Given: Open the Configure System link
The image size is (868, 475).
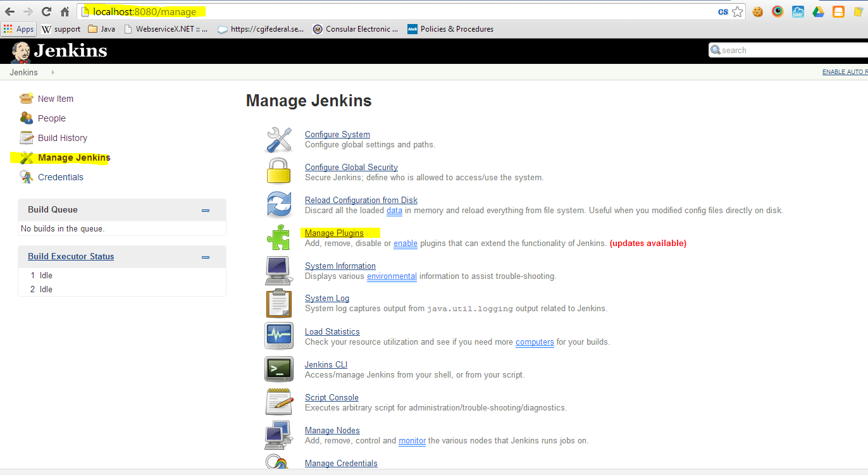Looking at the screenshot, I should (x=337, y=134).
